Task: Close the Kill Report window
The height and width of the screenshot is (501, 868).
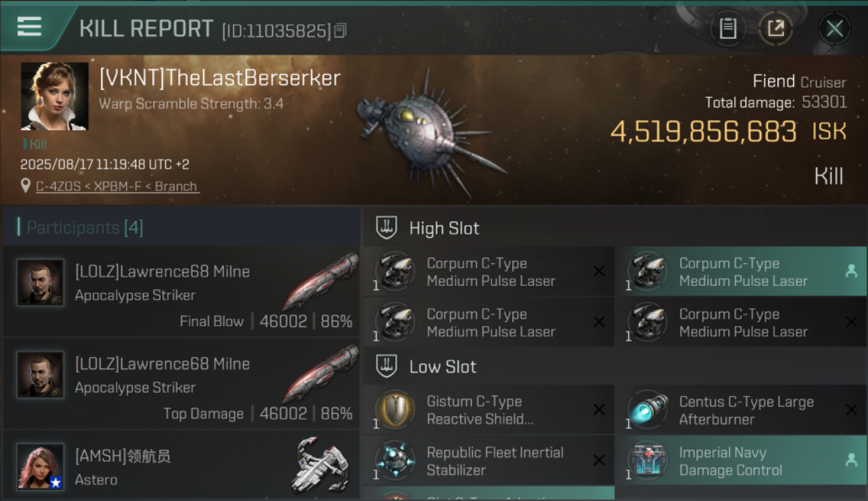Action: click(x=835, y=28)
